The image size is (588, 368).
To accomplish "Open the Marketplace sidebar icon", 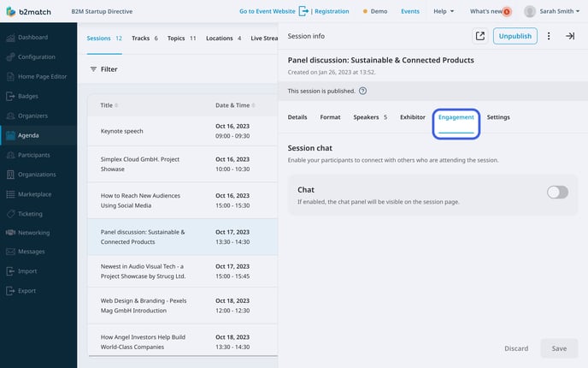I will click(x=10, y=194).
